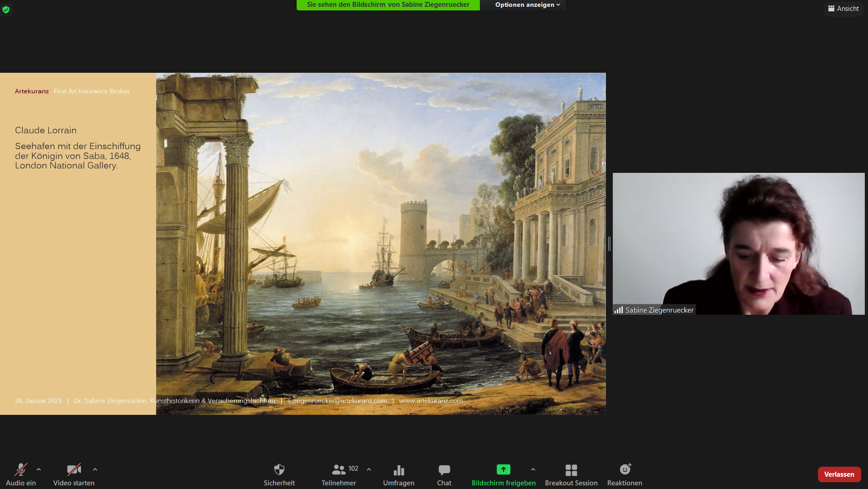Click the 26. Januar 2021 date text

tap(38, 401)
